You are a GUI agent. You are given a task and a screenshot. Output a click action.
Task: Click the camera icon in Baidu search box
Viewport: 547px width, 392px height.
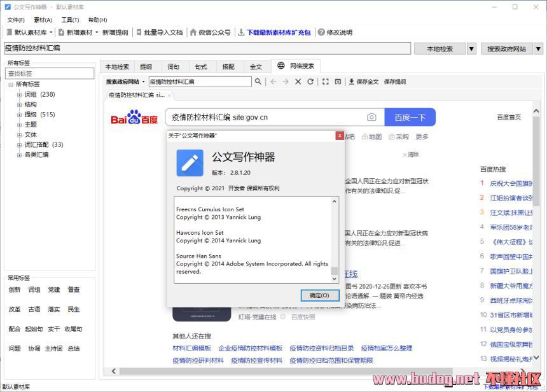click(x=371, y=117)
